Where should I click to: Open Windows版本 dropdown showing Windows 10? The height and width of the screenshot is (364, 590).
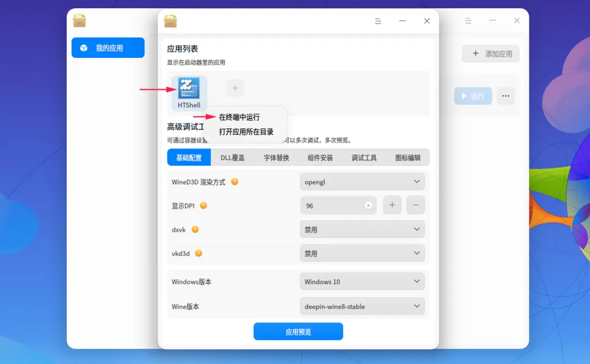click(x=362, y=281)
